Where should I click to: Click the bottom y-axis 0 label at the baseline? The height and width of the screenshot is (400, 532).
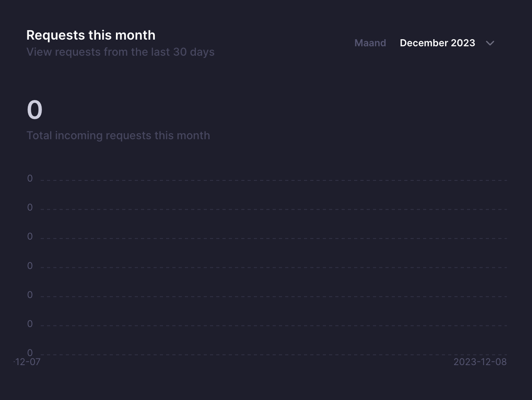(x=30, y=353)
